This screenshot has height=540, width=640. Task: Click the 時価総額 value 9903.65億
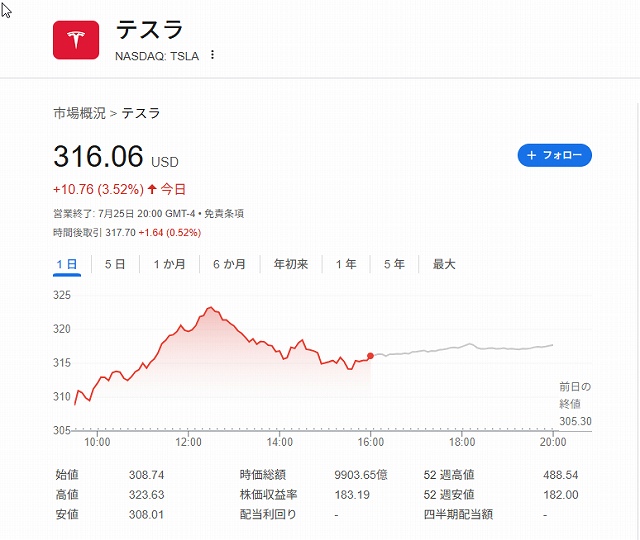[361, 475]
